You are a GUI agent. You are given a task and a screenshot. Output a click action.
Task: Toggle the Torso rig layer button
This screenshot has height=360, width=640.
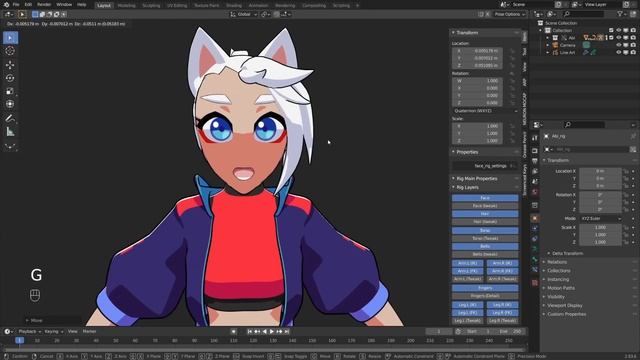(x=485, y=230)
